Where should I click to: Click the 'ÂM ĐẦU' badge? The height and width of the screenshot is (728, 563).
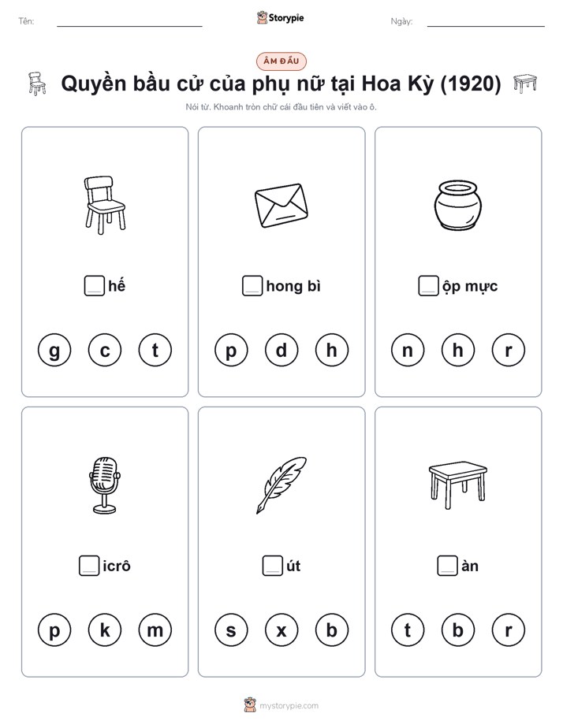[281, 61]
